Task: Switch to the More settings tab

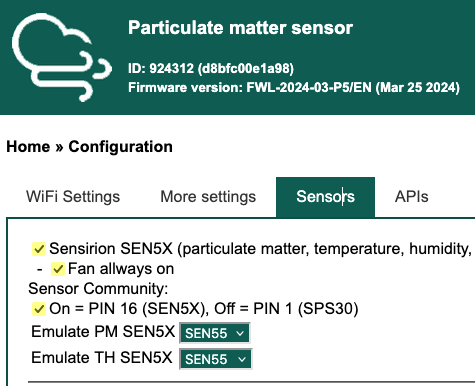Action: (x=208, y=197)
